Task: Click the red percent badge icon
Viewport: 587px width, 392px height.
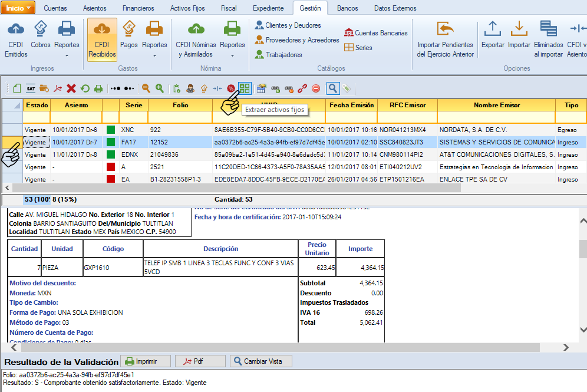Action: point(231,89)
